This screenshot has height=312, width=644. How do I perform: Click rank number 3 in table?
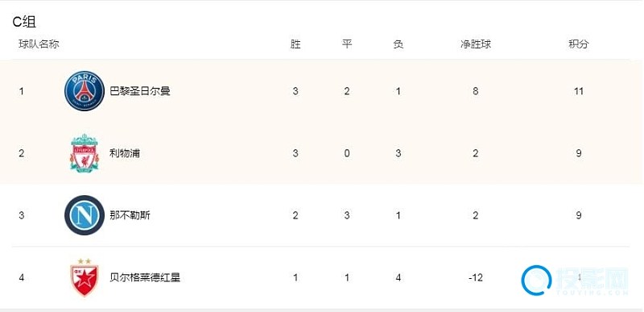22,215
